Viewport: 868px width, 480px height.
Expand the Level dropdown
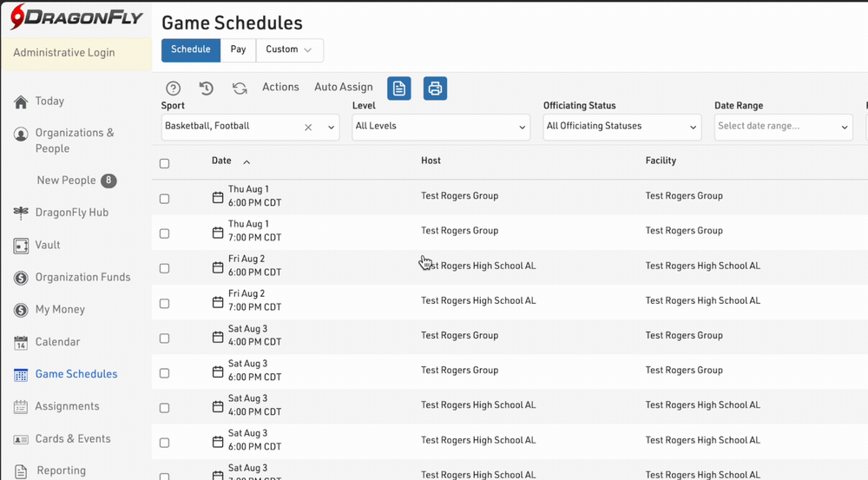(440, 127)
